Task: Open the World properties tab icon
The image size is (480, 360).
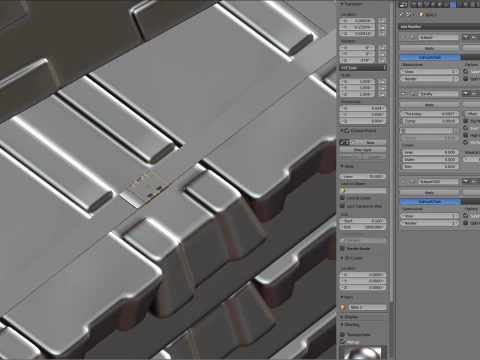Action: 434,5
